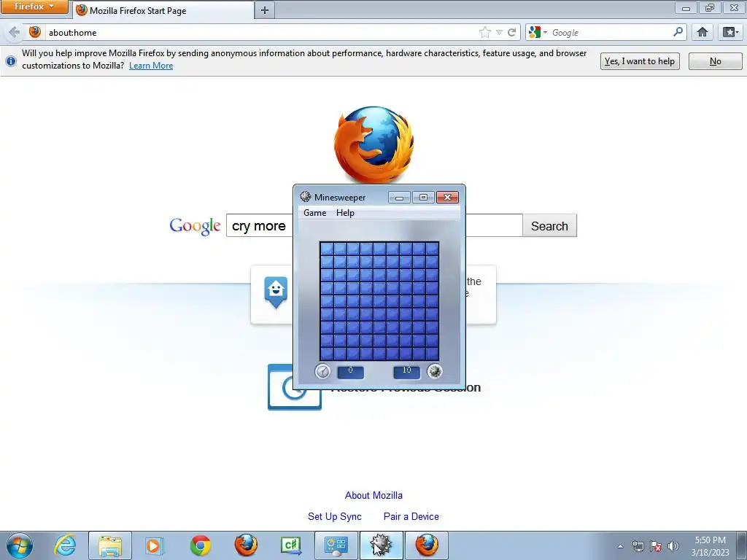Screen dimensions: 747x560
Task: Switch to Minesweeper via its taskbar button
Action: coord(381,545)
